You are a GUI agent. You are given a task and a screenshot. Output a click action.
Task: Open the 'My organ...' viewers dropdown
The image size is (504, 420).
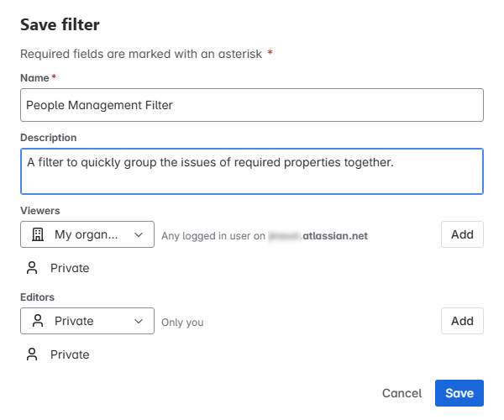87,235
